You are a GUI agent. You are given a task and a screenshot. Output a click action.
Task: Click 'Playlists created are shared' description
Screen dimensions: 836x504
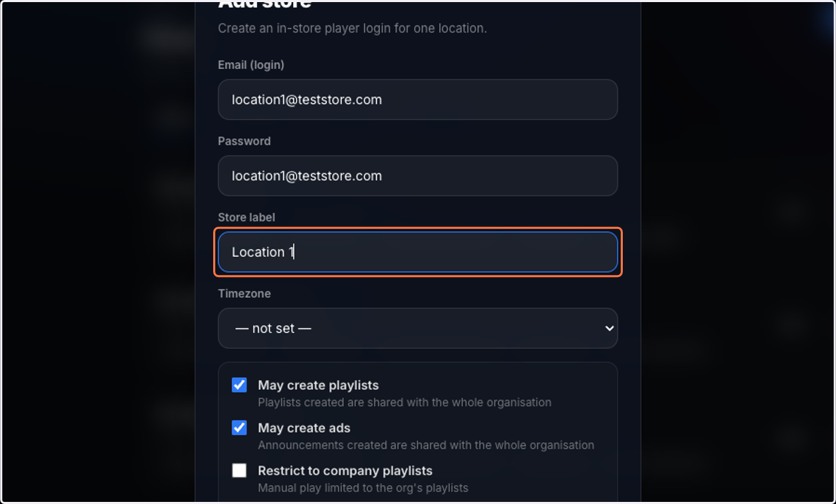point(404,402)
